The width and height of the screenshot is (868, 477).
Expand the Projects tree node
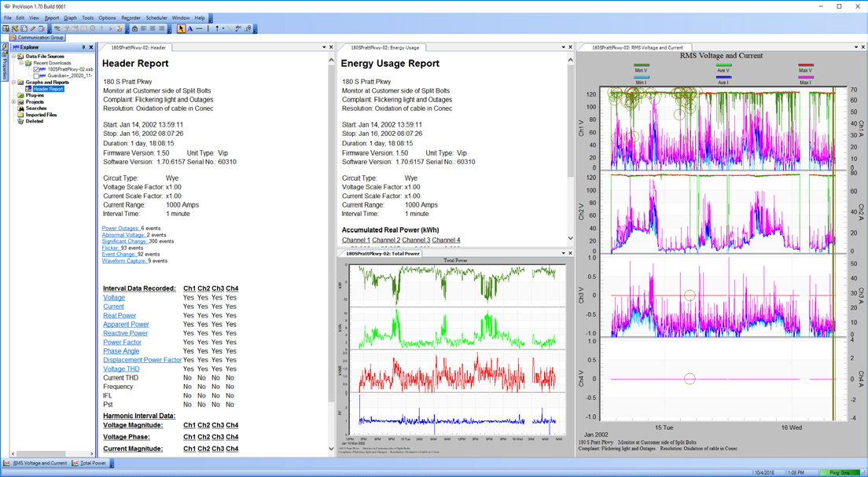click(x=14, y=102)
